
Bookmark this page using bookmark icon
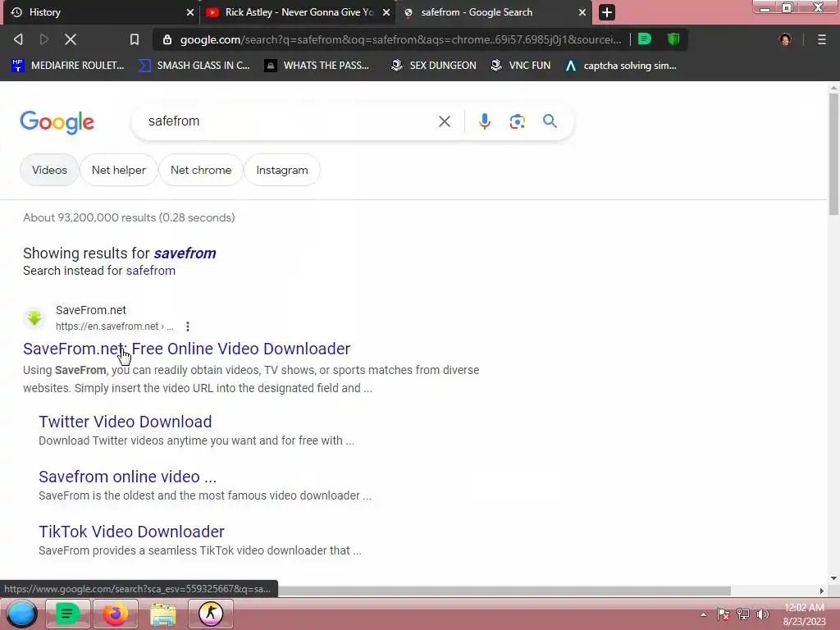point(134,39)
